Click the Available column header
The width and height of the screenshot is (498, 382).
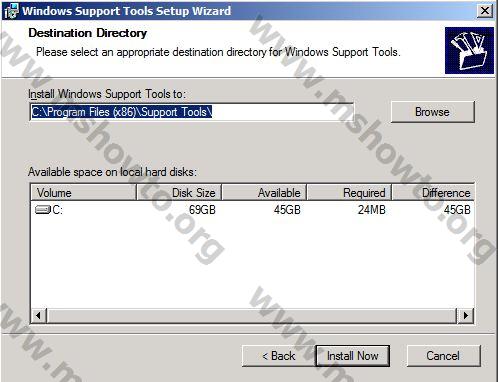click(264, 193)
